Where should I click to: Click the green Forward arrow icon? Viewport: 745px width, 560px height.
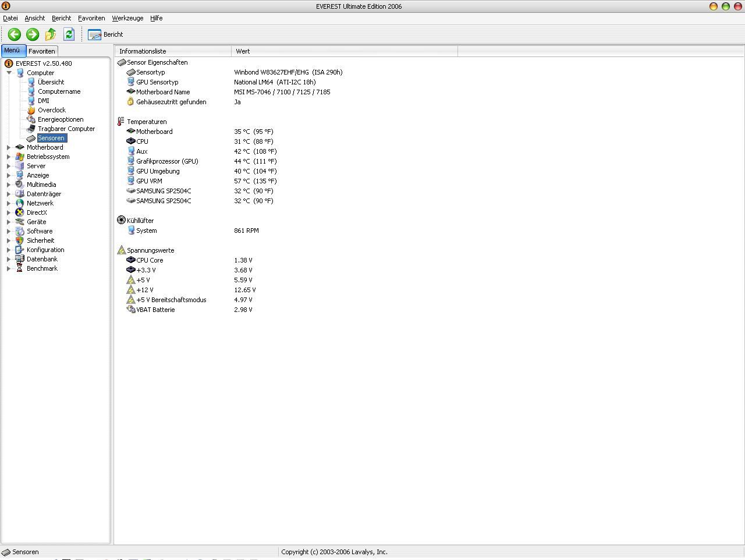pos(33,34)
